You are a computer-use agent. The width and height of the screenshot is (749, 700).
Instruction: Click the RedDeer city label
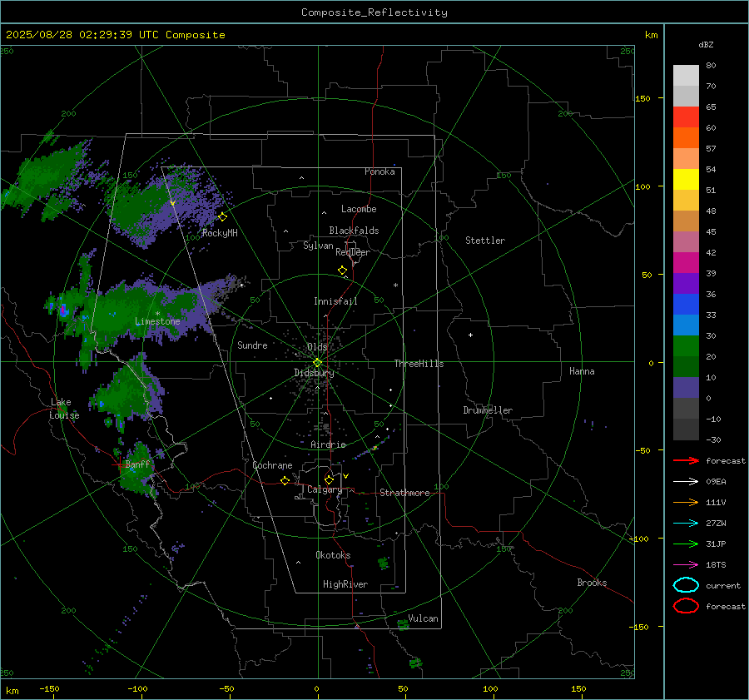pyautogui.click(x=353, y=252)
